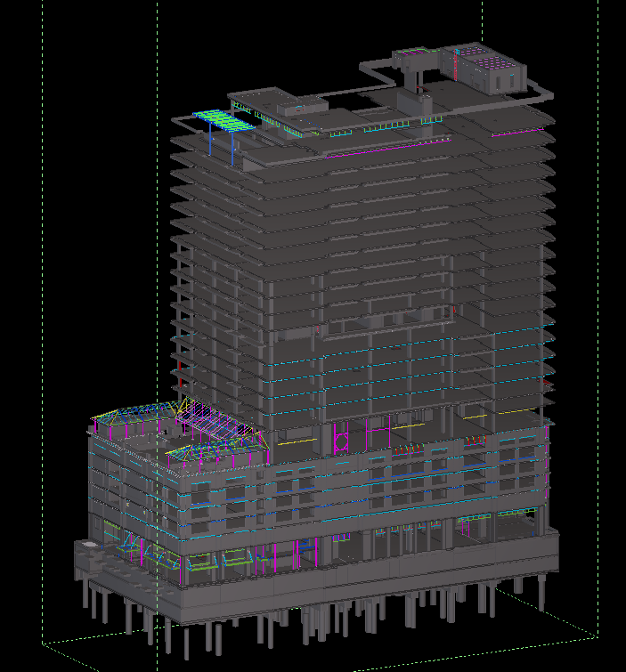Select the green canopy grid atop the tower
This screenshot has height=672, width=626.
[224, 121]
